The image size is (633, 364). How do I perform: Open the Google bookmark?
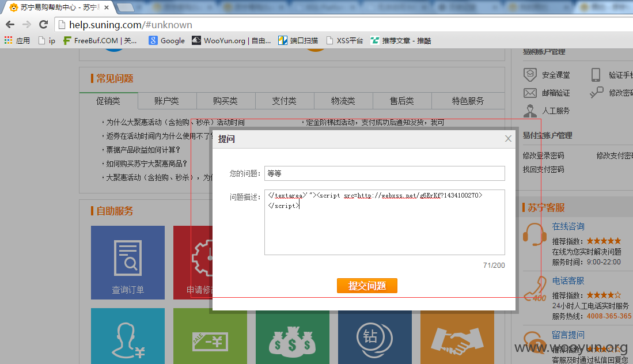(166, 40)
